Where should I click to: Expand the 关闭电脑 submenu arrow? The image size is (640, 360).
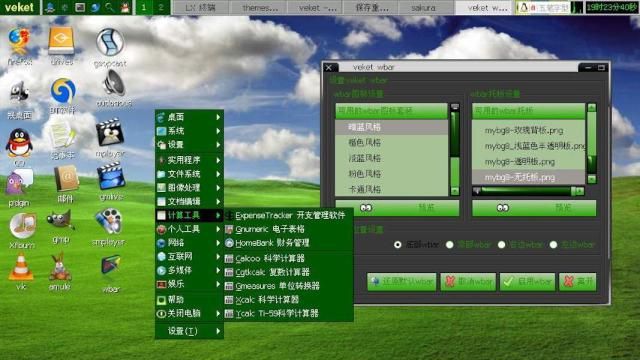(x=218, y=313)
